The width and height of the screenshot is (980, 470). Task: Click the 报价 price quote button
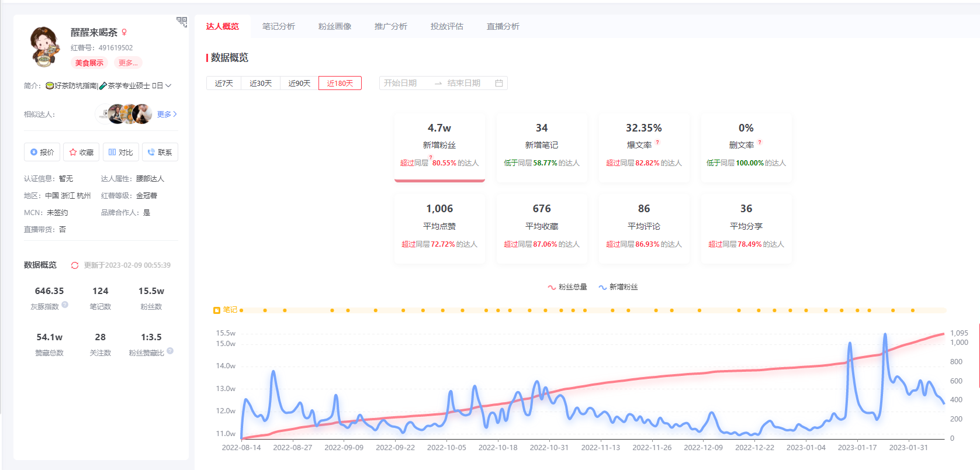click(42, 152)
